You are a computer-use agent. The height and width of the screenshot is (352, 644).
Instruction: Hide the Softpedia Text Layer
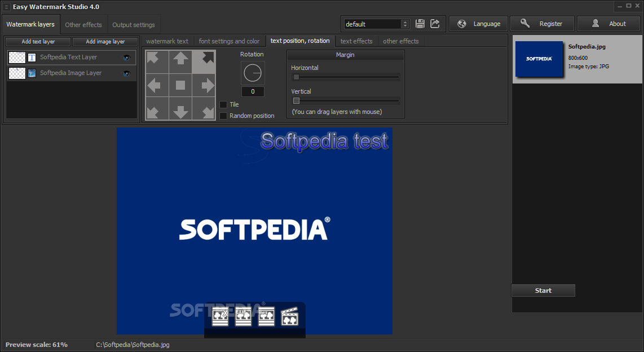pos(126,58)
